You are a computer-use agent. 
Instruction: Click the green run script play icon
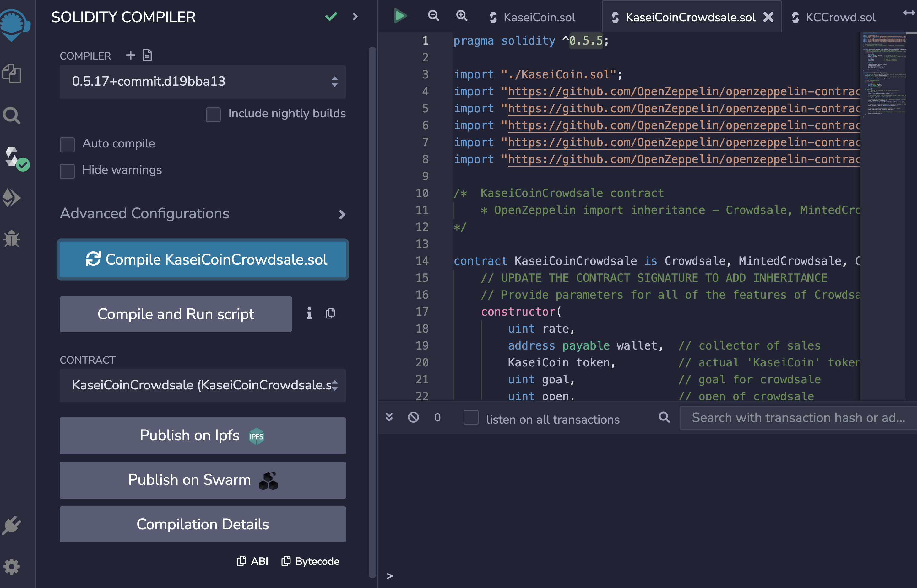400,16
